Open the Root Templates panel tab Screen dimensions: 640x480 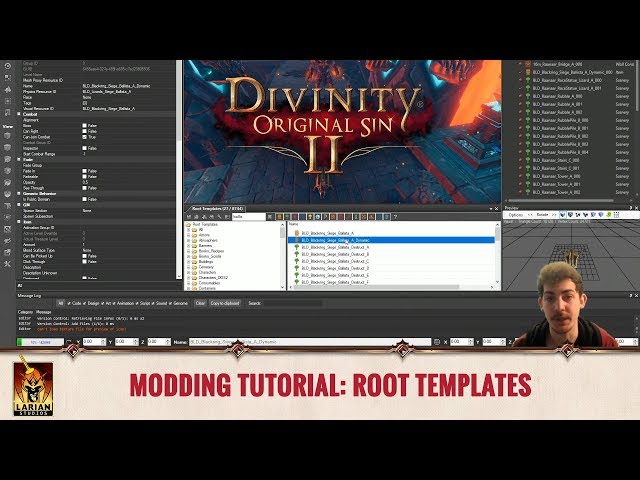tap(216, 209)
